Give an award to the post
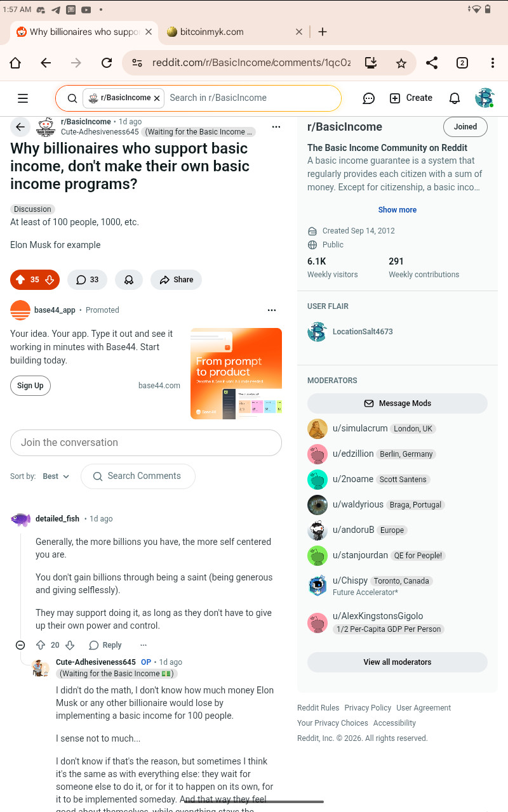508x812 pixels. (x=129, y=280)
